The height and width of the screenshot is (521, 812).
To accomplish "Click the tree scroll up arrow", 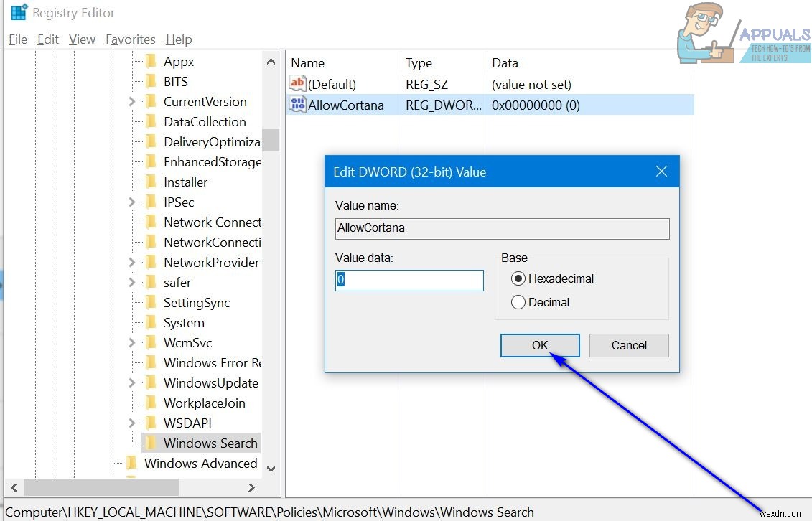I will point(271,62).
